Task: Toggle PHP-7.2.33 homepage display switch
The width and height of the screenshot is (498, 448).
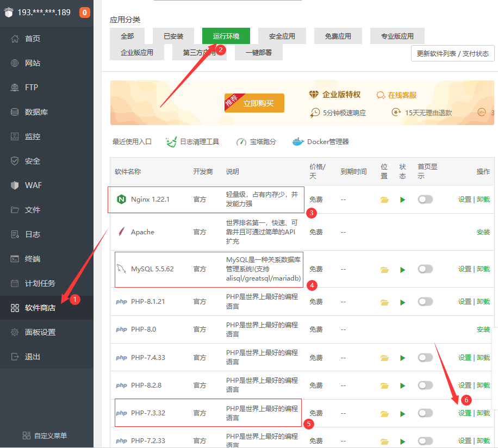Action: coord(426,441)
